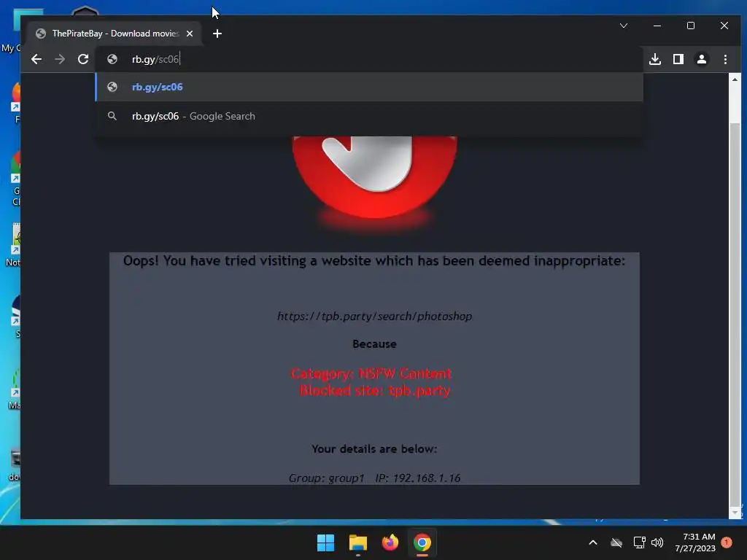Viewport: 747px width, 560px height.
Task: Click the scrollbar up arrow
Action: (735, 79)
